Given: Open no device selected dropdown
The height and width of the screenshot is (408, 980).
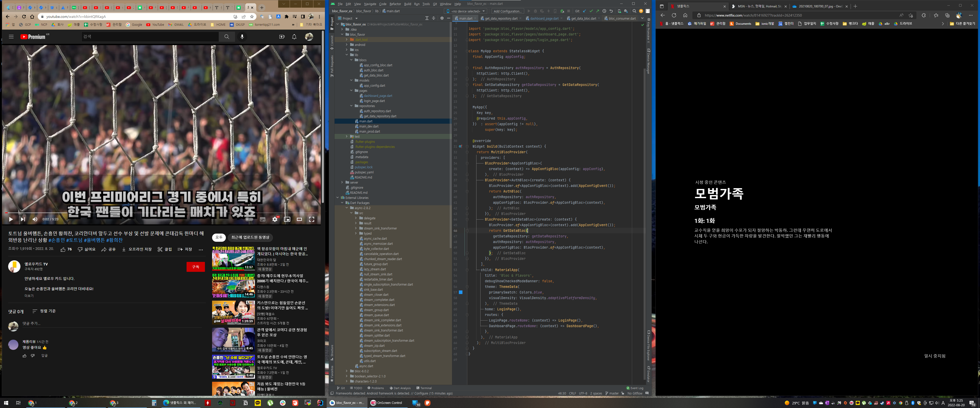Looking at the screenshot, I should click(466, 11).
